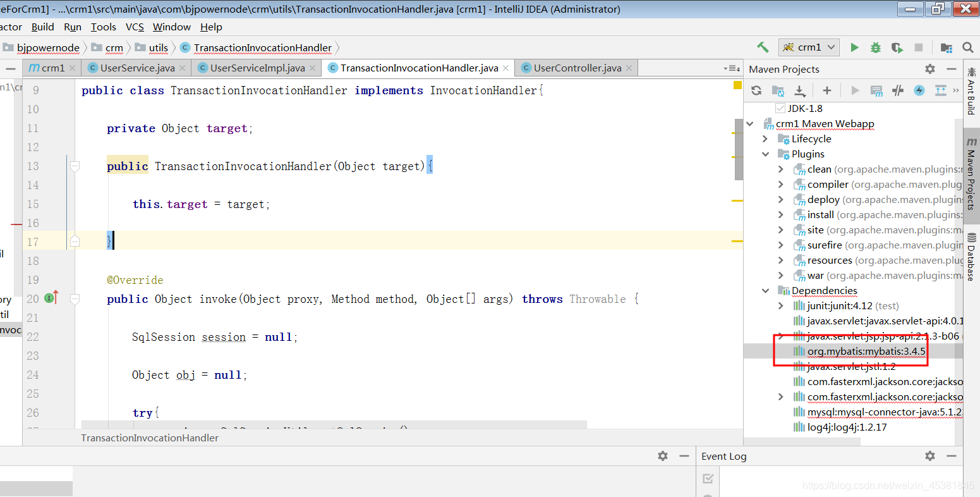Hide the Maven Projects panel
Image resolution: width=980 pixels, height=497 pixels.
coord(951,69)
